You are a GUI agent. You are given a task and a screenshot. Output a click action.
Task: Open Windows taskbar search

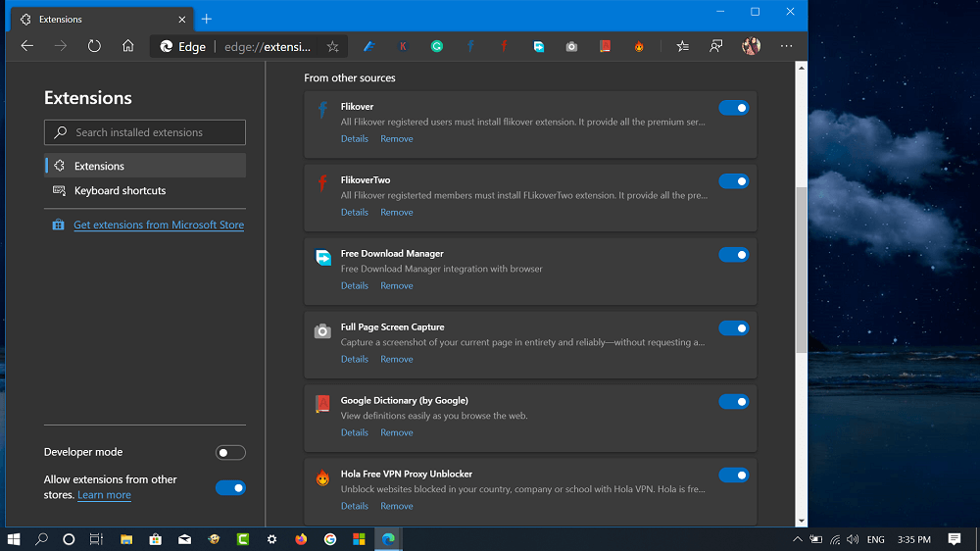tap(41, 539)
